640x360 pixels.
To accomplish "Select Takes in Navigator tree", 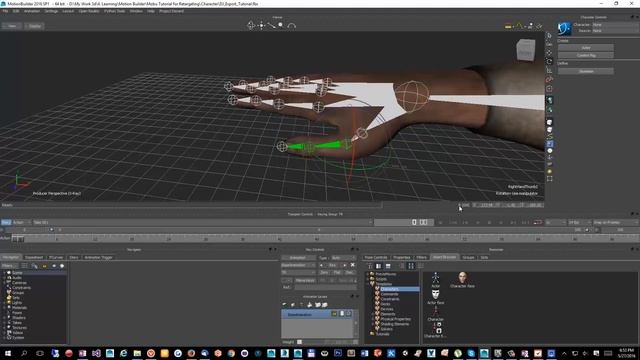I will [17, 323].
